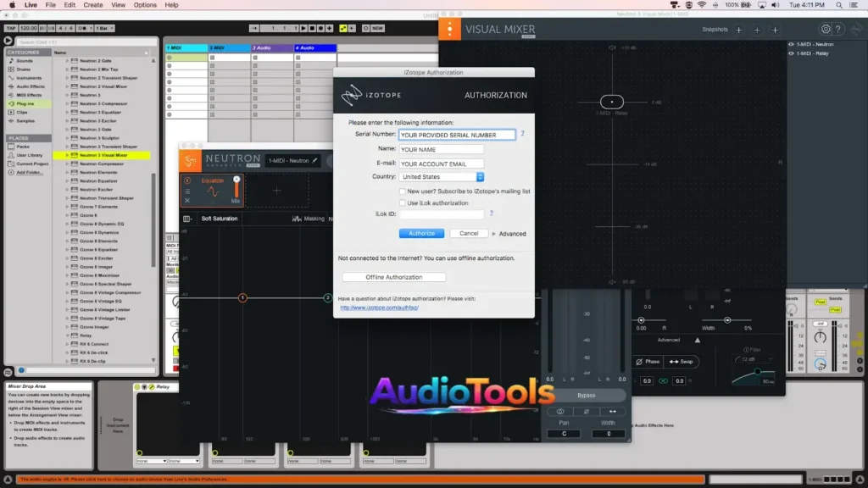The height and width of the screenshot is (488, 868).
Task: Adjust the Width slider in the mixer panel
Action: [x=726, y=319]
